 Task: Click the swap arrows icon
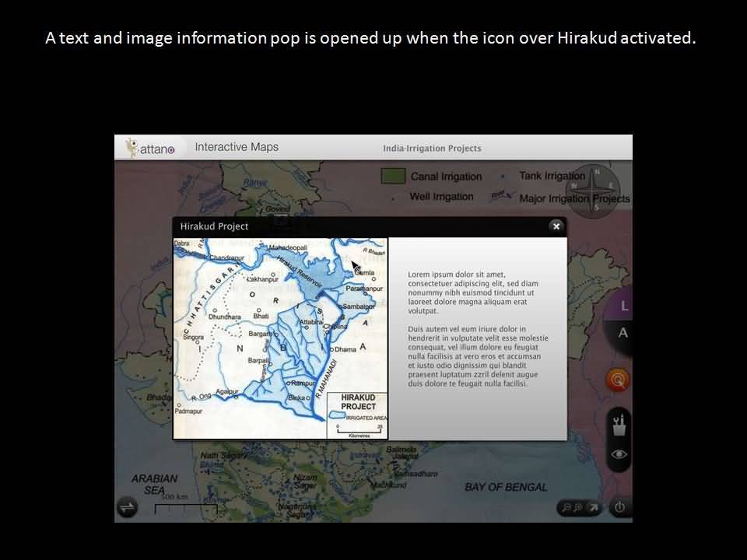(x=127, y=508)
